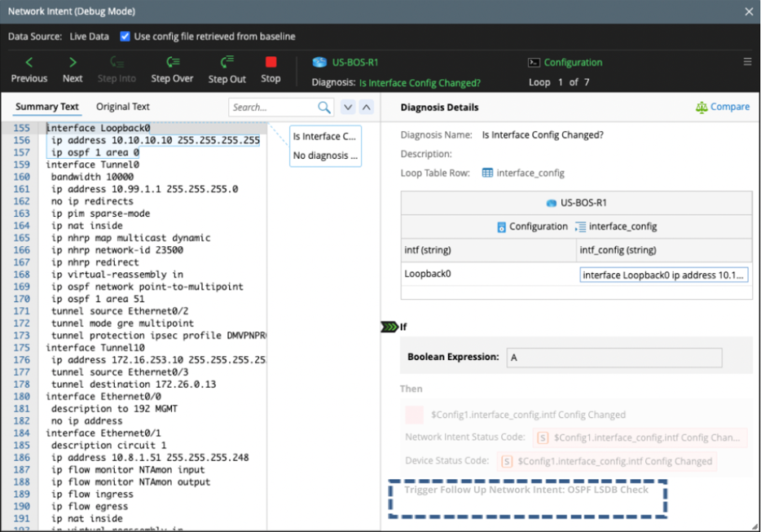Stop the debug run
The width and height of the screenshot is (761, 532).
click(271, 70)
